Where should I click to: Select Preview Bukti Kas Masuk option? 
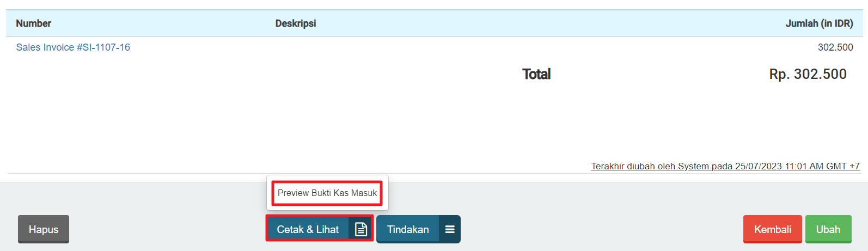tap(327, 193)
